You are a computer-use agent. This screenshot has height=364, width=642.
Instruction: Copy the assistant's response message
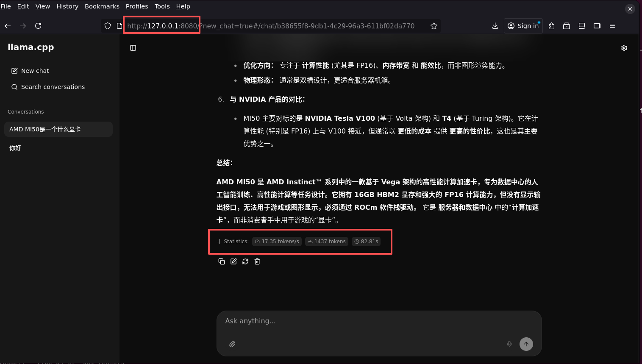tap(222, 261)
